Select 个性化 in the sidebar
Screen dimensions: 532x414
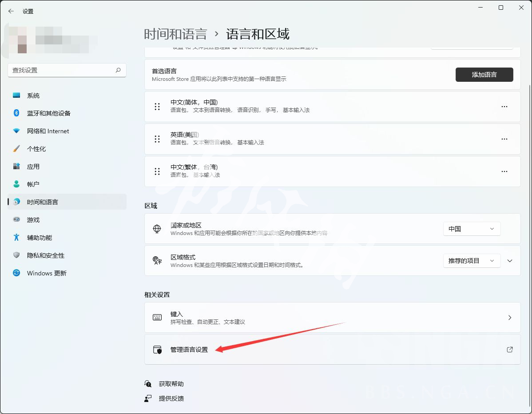click(x=36, y=149)
